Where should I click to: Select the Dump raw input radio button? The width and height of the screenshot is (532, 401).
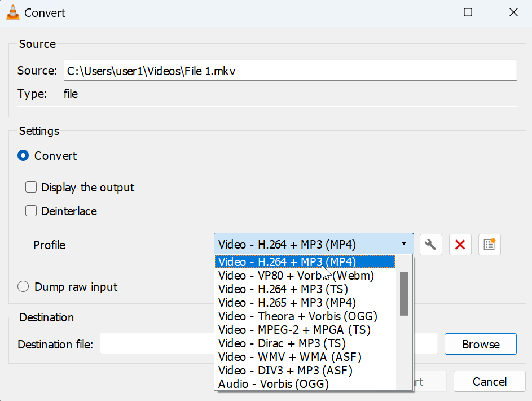click(x=23, y=286)
